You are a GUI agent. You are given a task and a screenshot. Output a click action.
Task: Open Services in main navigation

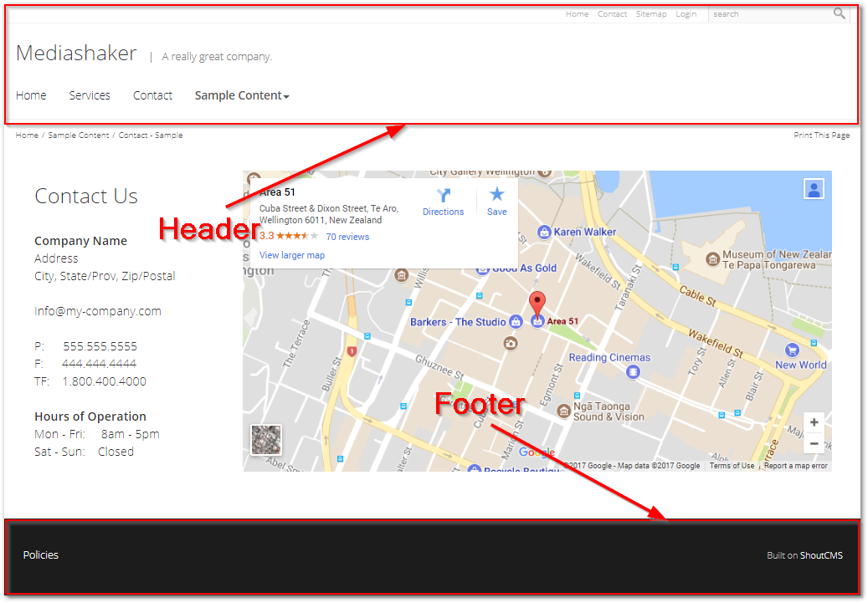click(x=90, y=95)
